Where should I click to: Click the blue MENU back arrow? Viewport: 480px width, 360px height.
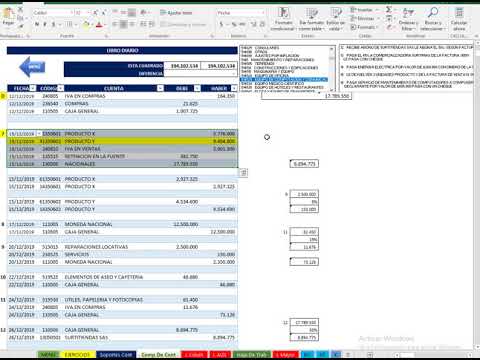pyautogui.click(x=32, y=67)
